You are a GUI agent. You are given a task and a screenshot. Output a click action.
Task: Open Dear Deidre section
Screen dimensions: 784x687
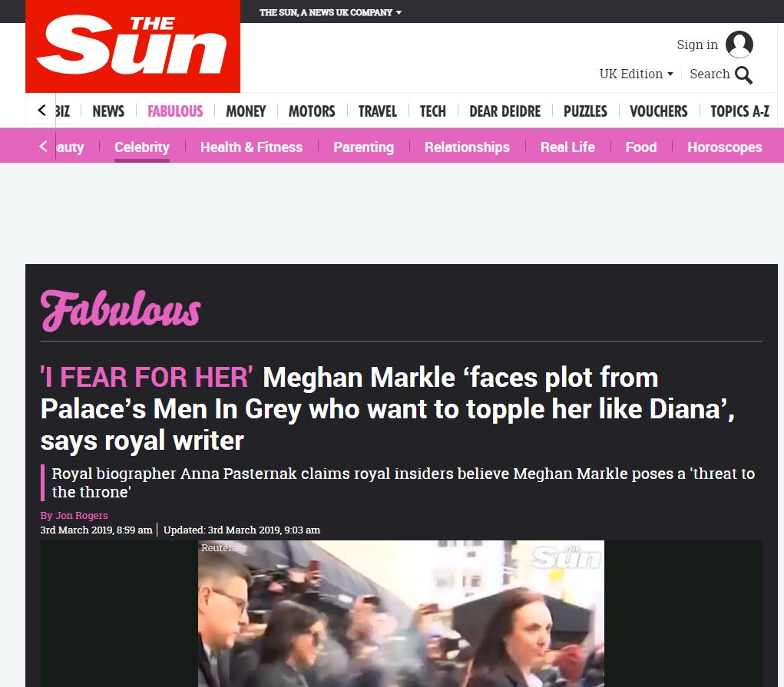[x=505, y=111]
